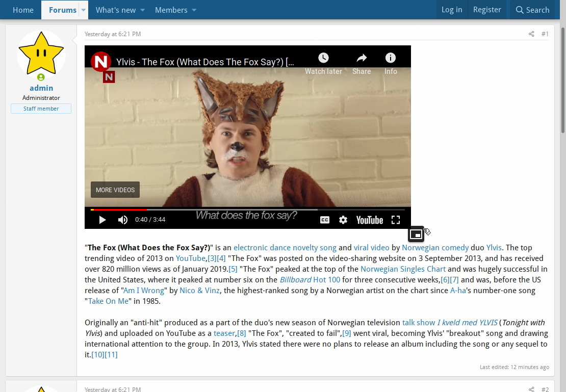Open What's new
The image size is (566, 392).
[116, 10]
